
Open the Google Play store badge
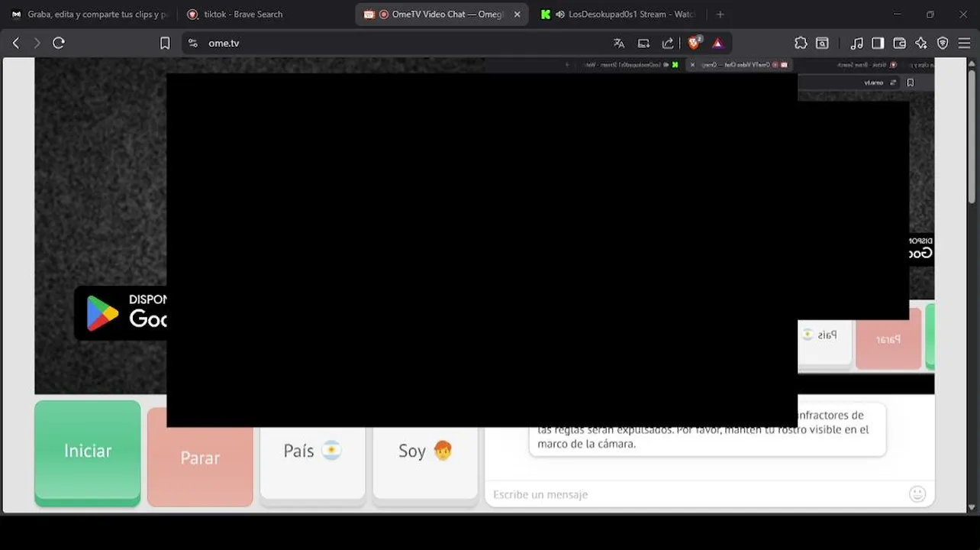click(x=121, y=312)
